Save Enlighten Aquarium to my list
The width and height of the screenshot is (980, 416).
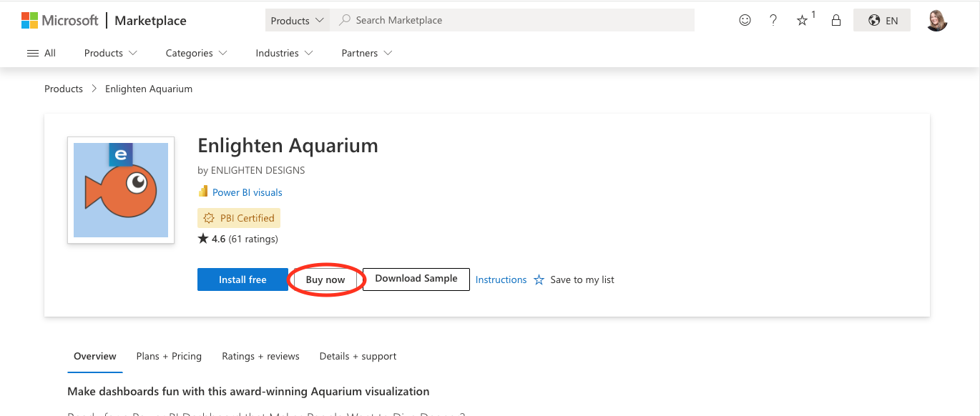574,279
